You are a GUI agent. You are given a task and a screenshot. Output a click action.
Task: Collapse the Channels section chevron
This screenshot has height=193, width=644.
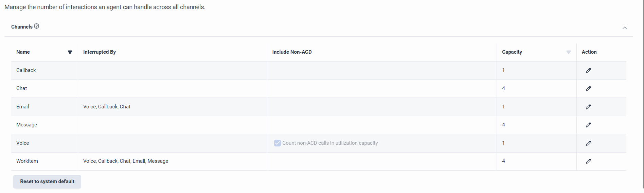click(624, 28)
